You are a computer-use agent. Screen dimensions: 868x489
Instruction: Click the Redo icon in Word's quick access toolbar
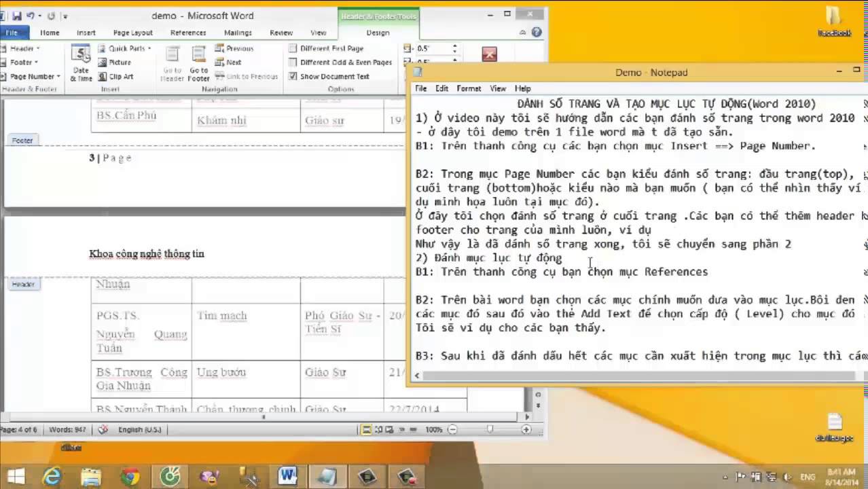51,16
